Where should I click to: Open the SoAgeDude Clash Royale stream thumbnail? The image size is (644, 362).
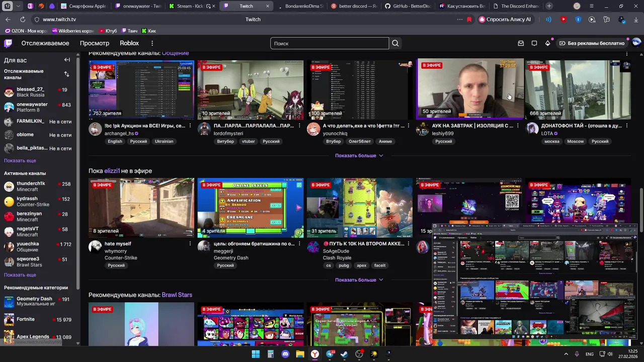[x=360, y=208]
